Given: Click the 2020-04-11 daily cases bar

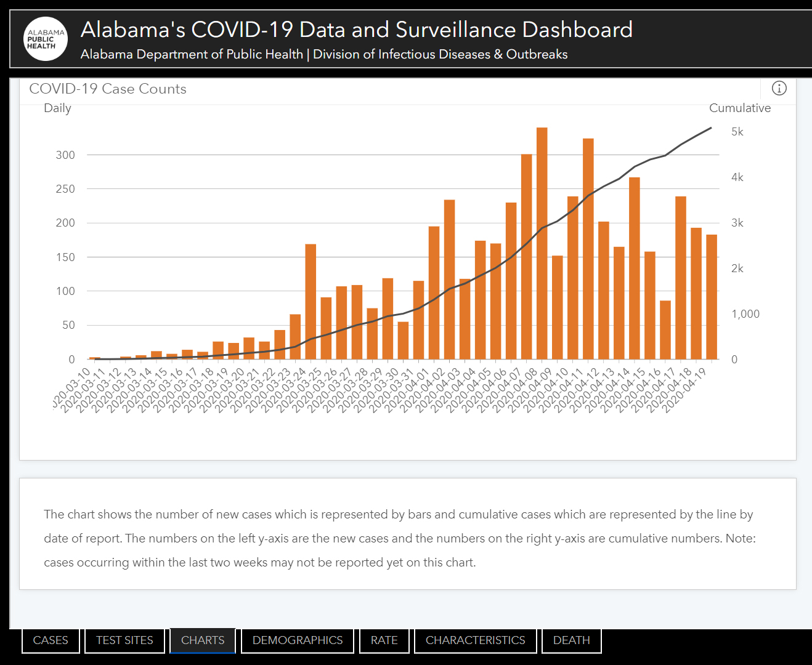Looking at the screenshot, I should pos(588,249).
